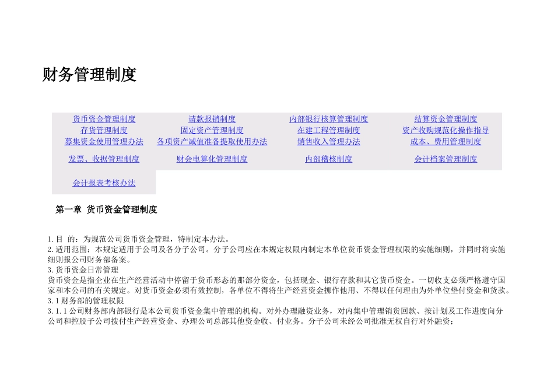The height and width of the screenshot is (392, 554).
Task: Open the 财会电算化管理制度 link
Action: coord(212,159)
